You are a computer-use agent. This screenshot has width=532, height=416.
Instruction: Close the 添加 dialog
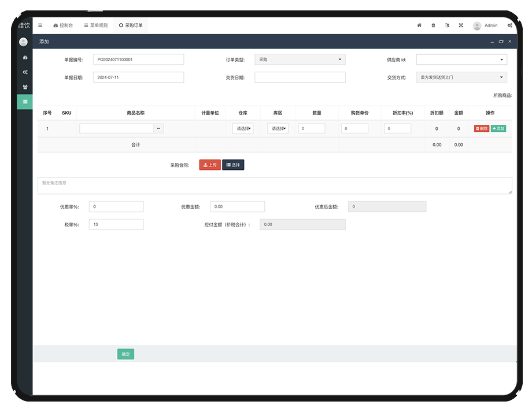[x=509, y=42]
